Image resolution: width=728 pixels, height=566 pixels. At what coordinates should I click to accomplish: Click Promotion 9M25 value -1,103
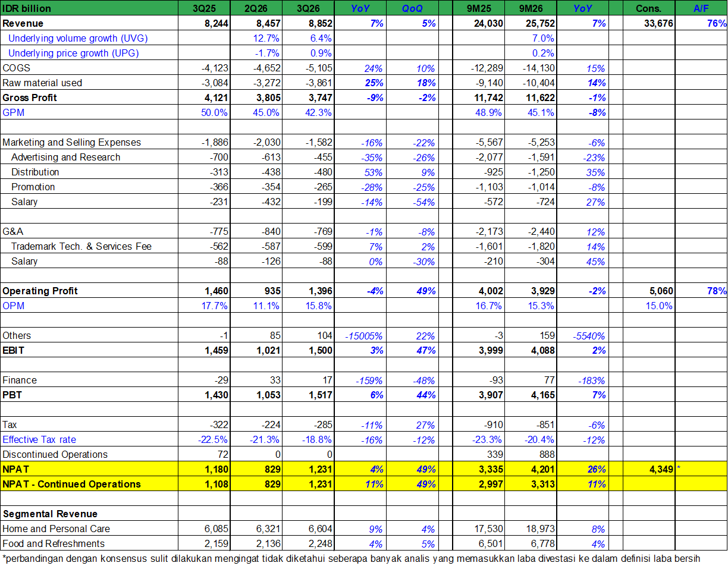click(x=489, y=187)
